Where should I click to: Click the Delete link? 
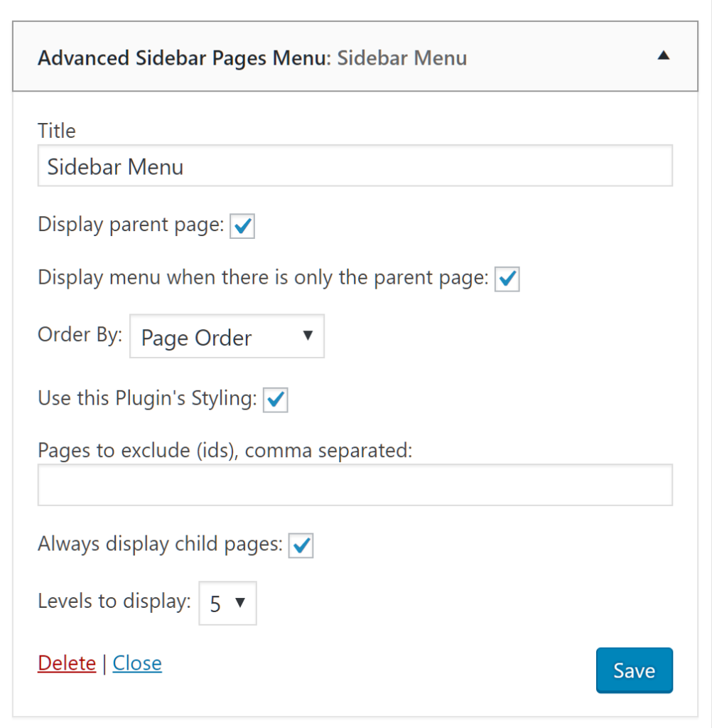pyautogui.click(x=66, y=663)
